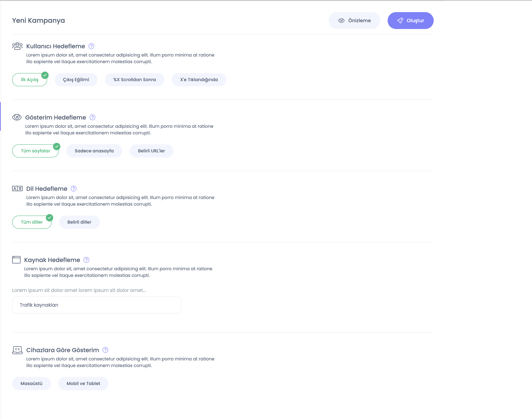Click the Cihazlara Göre Gösterim help icon
Viewport: 532px width, 419px height.
105,350
